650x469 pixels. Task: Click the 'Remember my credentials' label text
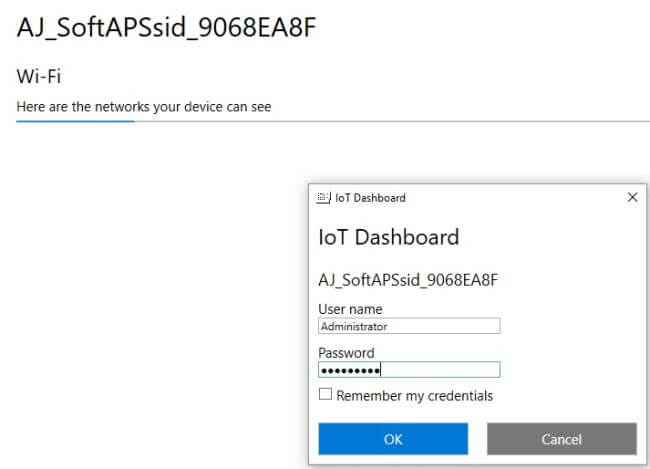[414, 396]
